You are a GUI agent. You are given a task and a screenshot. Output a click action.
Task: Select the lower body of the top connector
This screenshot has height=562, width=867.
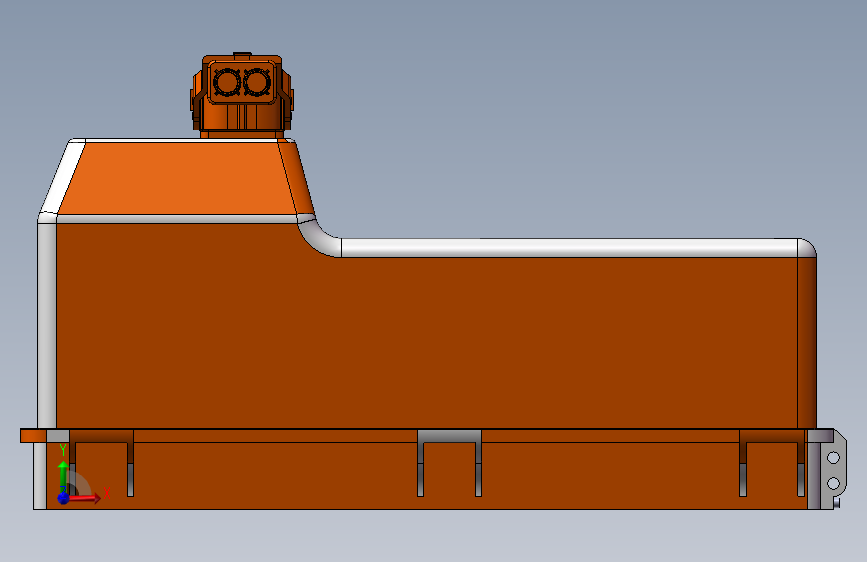click(x=242, y=116)
